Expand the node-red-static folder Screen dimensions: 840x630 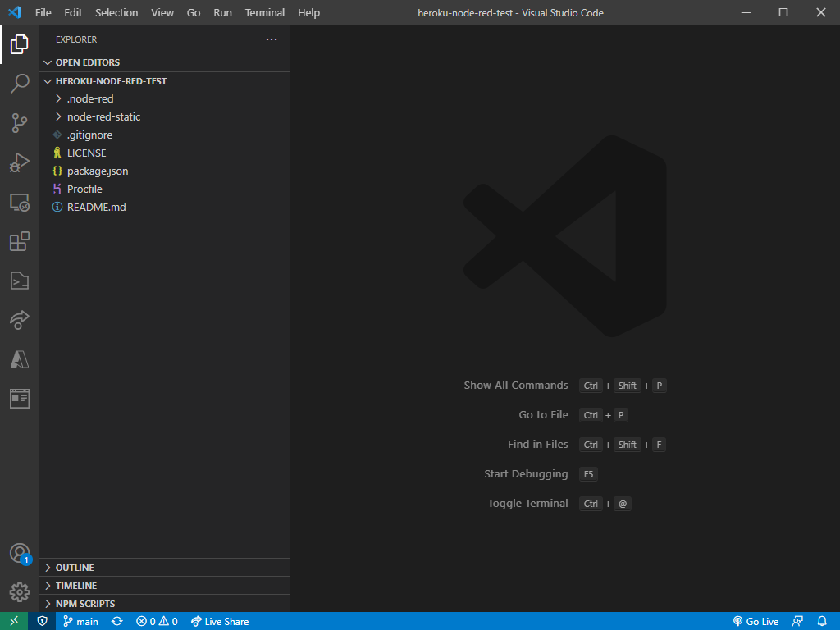(x=103, y=116)
